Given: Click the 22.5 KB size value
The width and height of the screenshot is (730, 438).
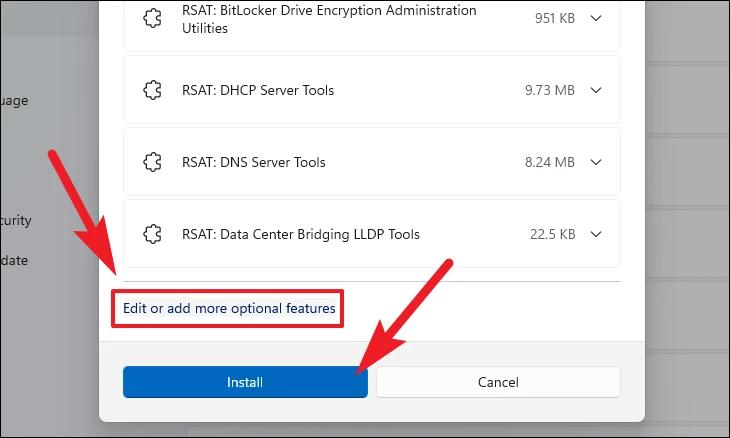Looking at the screenshot, I should pos(553,234).
